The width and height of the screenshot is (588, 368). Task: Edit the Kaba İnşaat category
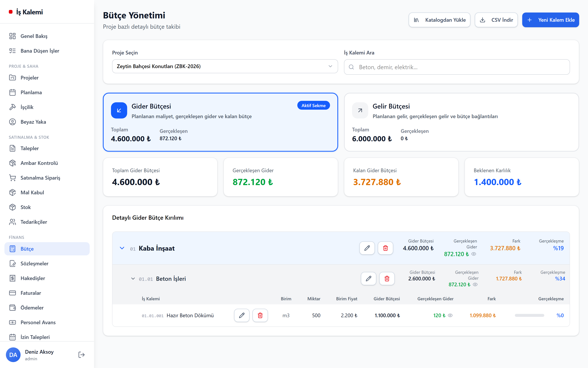coord(367,248)
